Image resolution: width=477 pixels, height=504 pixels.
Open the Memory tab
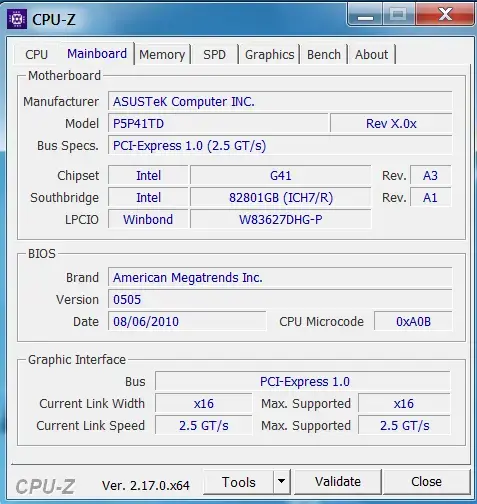click(x=162, y=55)
